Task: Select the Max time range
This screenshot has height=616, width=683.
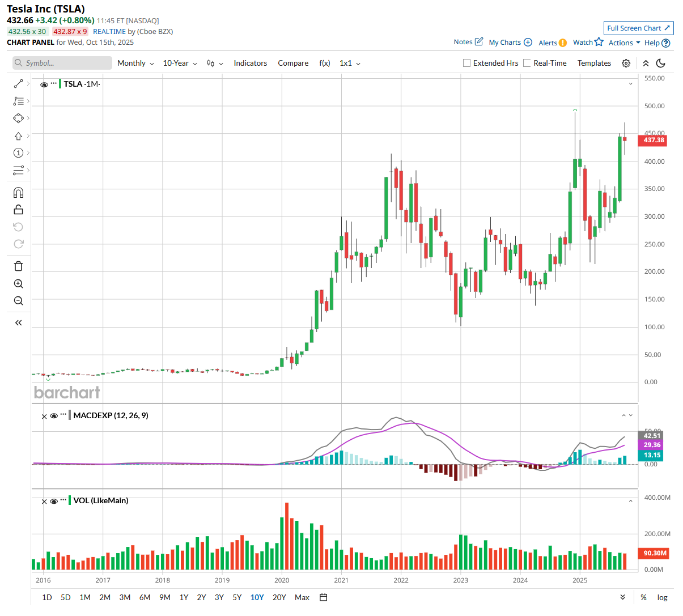Action: (302, 597)
